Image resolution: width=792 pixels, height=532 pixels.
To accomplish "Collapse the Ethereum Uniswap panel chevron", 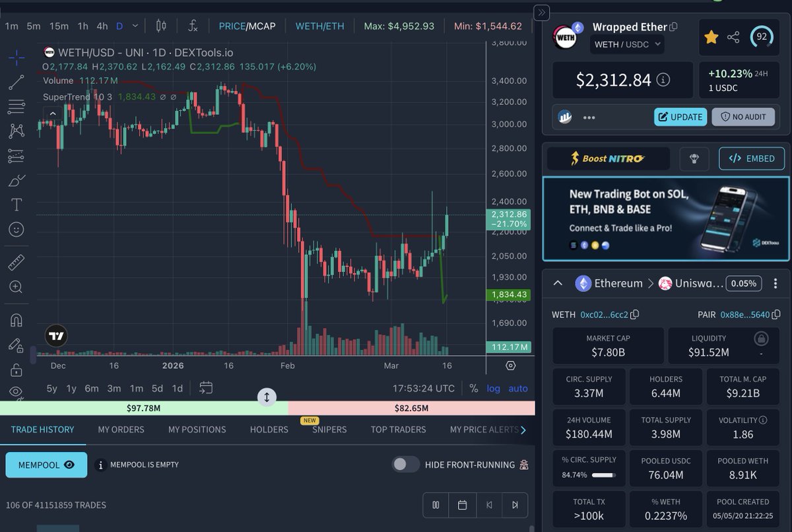I will [x=558, y=283].
